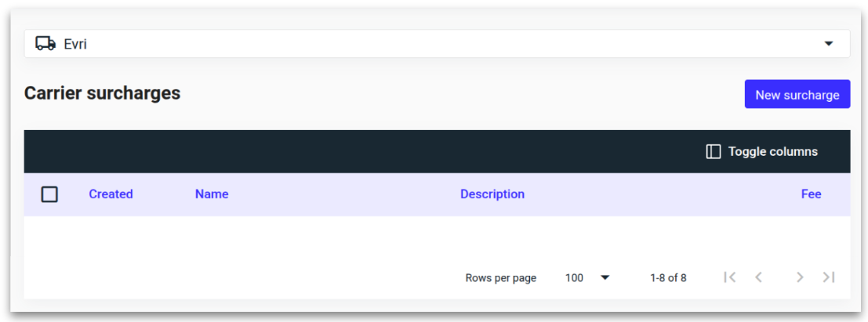Image resolution: width=868 pixels, height=322 pixels.
Task: Jump to the last page icon
Action: pyautogui.click(x=829, y=277)
